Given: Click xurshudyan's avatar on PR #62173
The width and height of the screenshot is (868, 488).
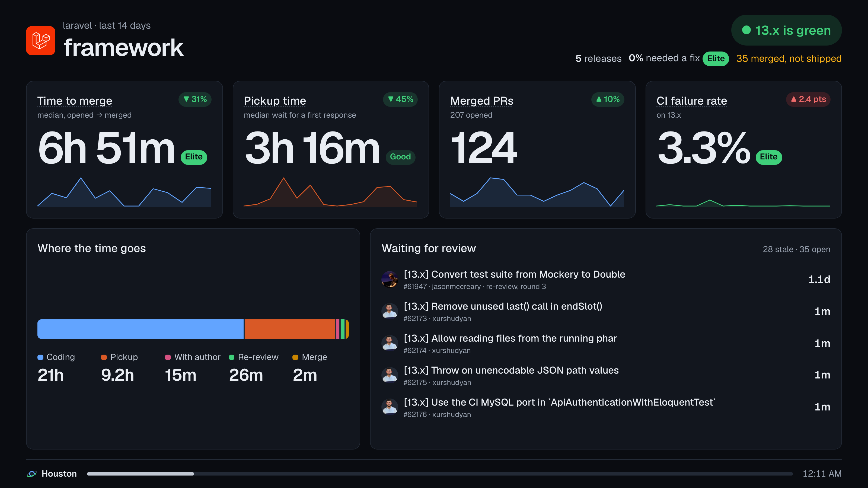Looking at the screenshot, I should (x=390, y=312).
